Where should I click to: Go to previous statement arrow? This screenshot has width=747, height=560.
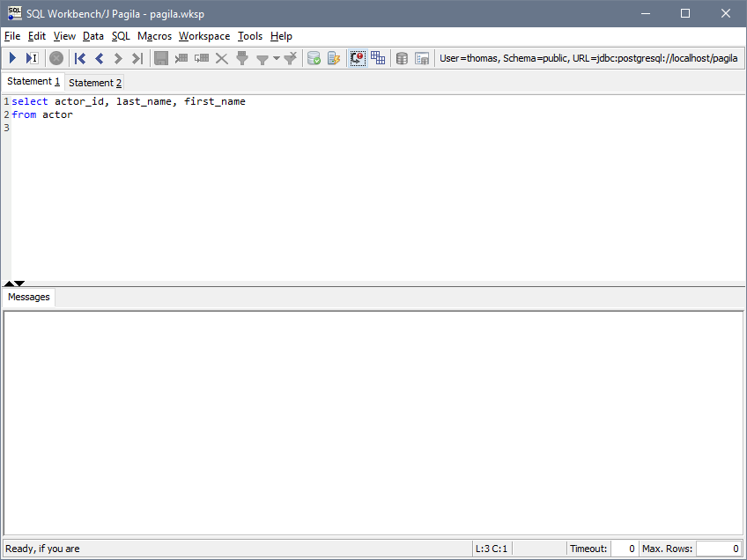coord(99,58)
